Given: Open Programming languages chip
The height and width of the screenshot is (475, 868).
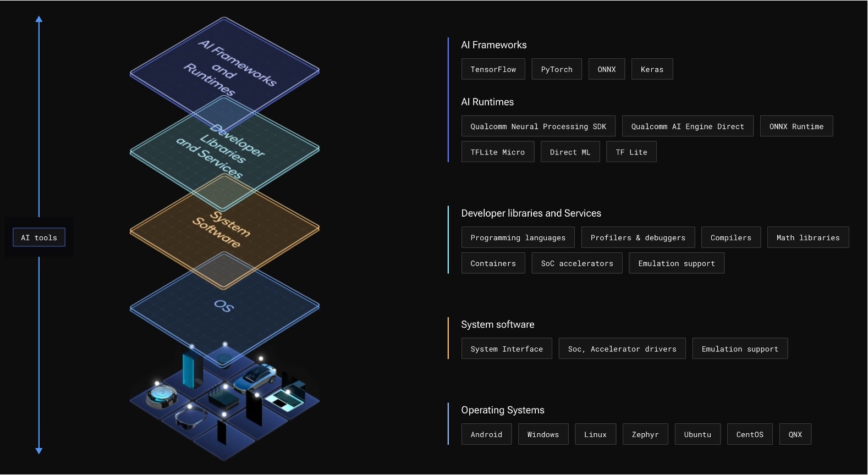Looking at the screenshot, I should 518,237.
